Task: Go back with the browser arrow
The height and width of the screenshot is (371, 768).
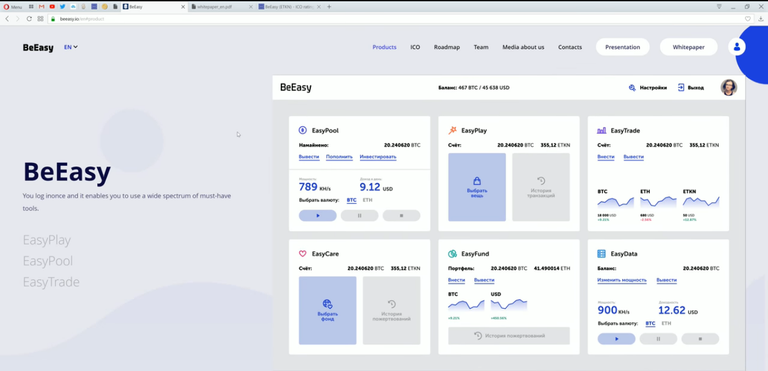Action: click(x=7, y=19)
